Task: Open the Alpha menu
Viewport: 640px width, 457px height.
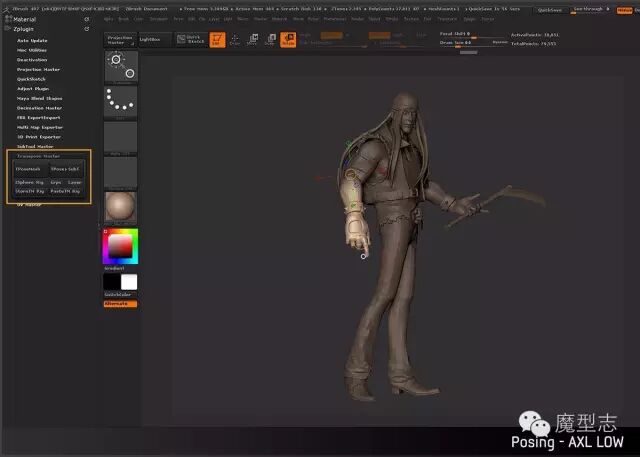Action: 108,19
